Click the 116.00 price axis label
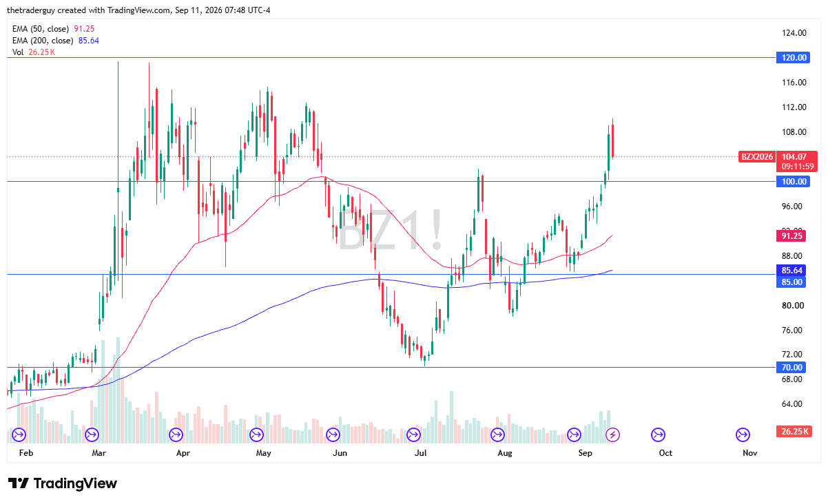Image resolution: width=828 pixels, height=504 pixels. tap(795, 83)
